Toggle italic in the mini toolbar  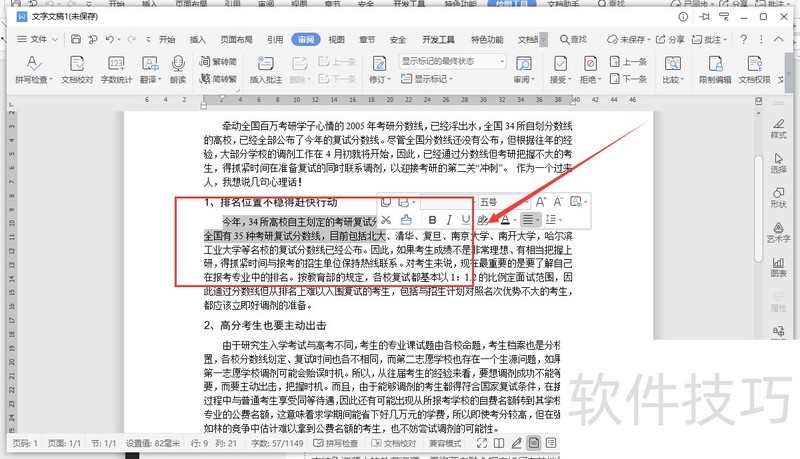449,220
